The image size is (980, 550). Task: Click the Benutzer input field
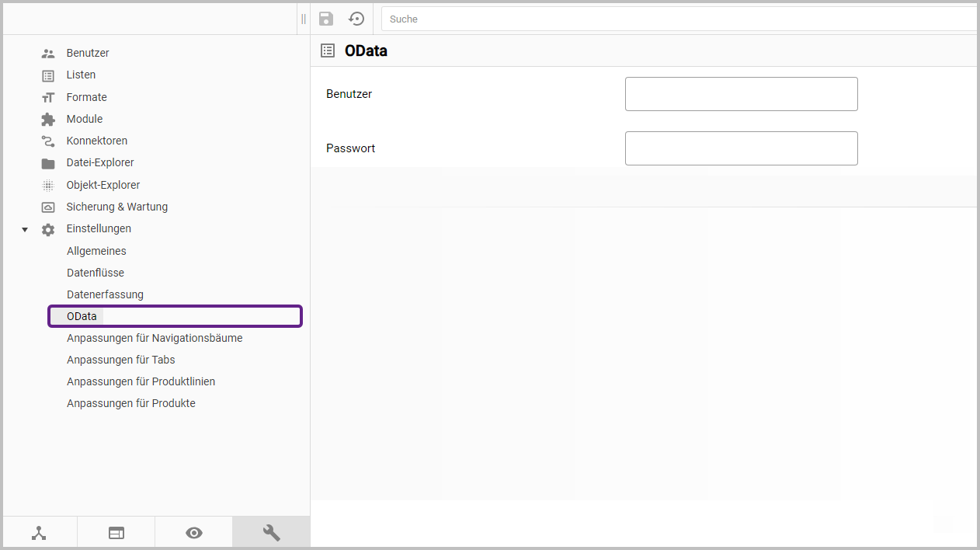click(741, 94)
